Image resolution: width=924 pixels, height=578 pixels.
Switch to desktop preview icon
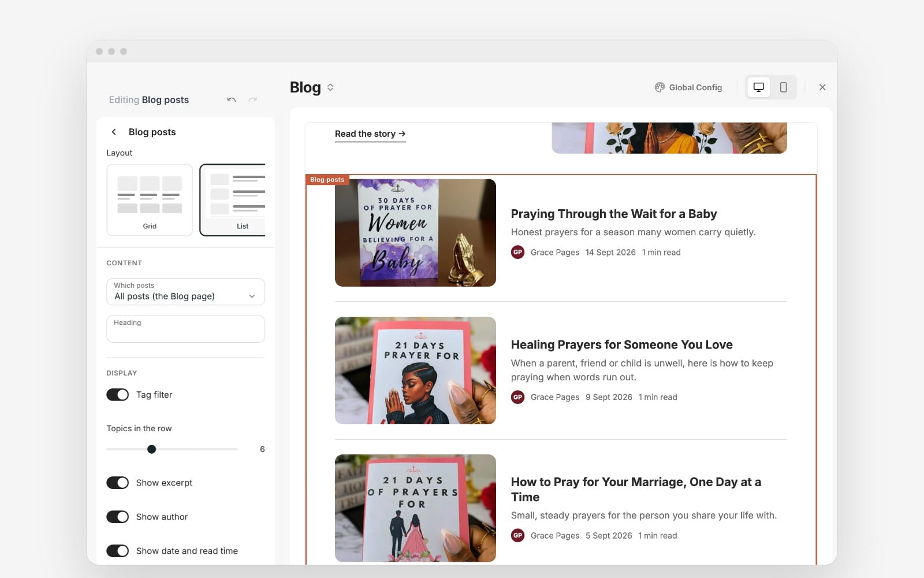pyautogui.click(x=758, y=87)
